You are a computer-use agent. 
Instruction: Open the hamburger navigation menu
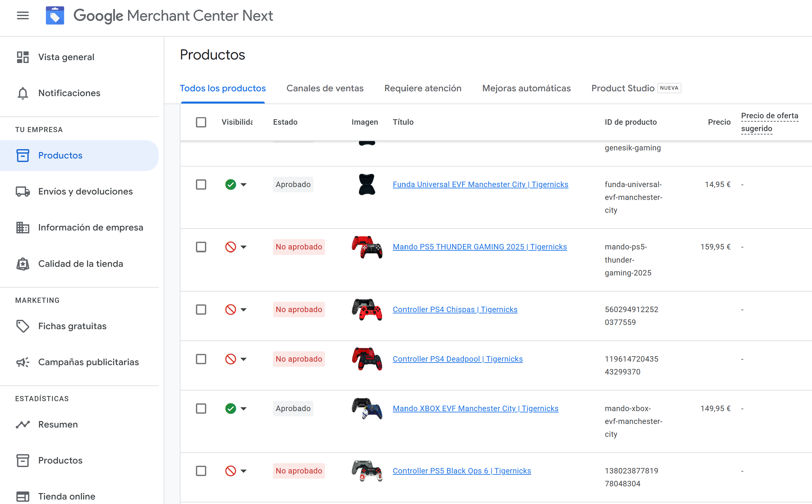pos(23,16)
